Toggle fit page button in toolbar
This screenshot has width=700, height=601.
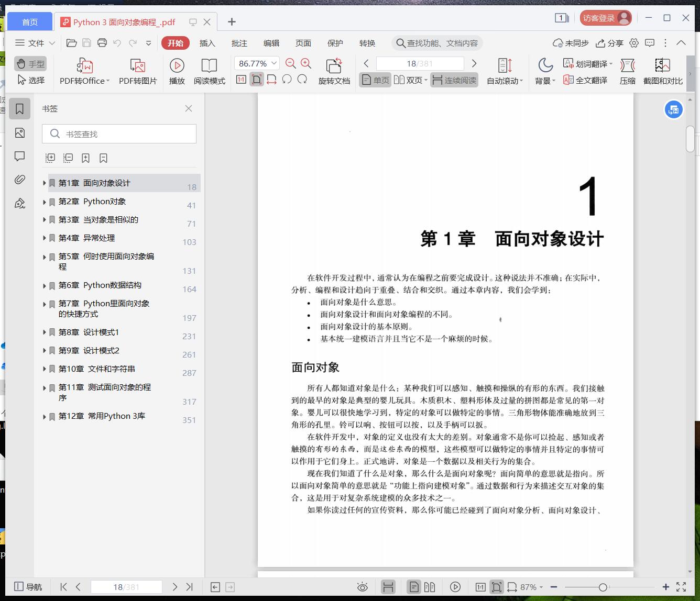[x=256, y=80]
